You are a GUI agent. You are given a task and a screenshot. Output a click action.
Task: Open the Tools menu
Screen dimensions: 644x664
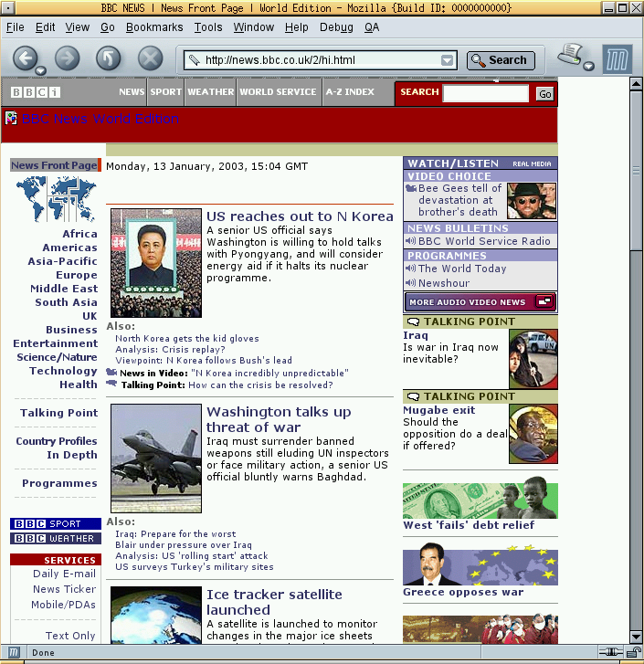tap(208, 27)
